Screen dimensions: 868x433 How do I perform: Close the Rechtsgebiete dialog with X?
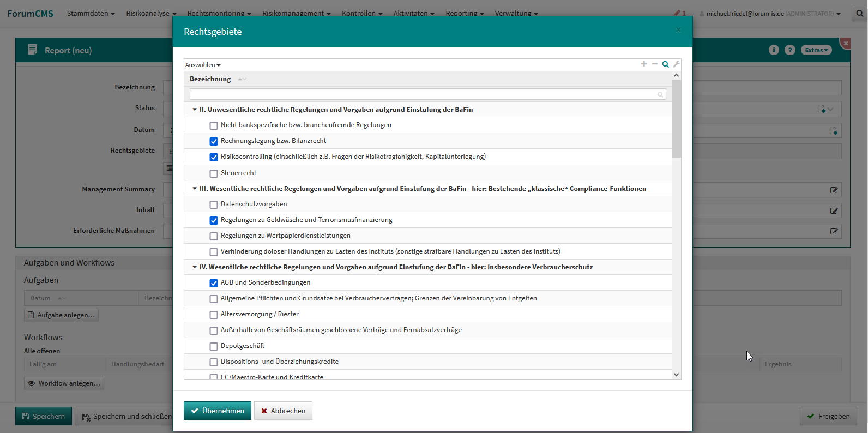pyautogui.click(x=678, y=30)
